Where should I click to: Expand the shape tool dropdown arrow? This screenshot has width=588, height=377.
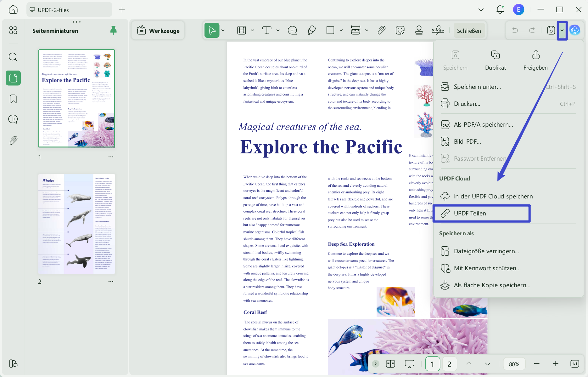[341, 30]
